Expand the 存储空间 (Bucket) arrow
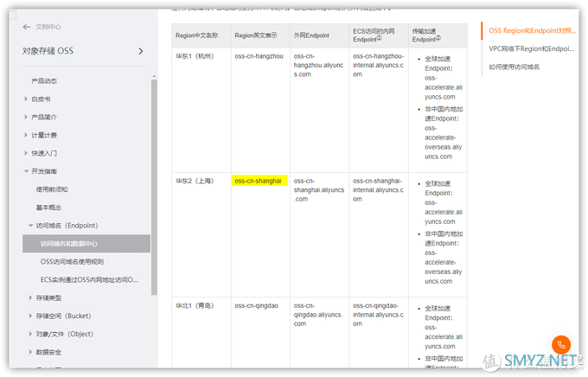 pos(30,316)
